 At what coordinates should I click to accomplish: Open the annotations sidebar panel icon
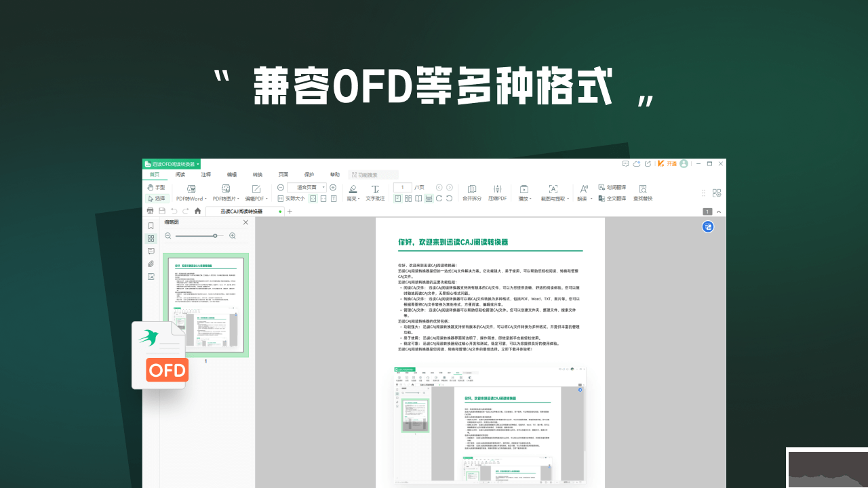(x=151, y=251)
